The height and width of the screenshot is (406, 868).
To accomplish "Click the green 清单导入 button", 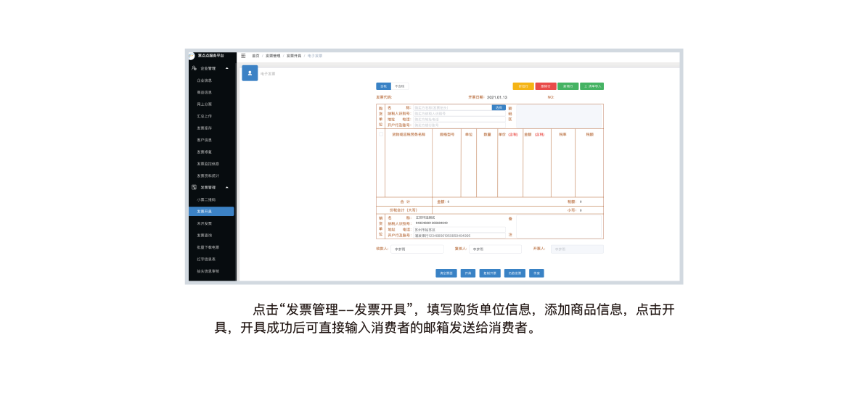I will click(x=591, y=86).
